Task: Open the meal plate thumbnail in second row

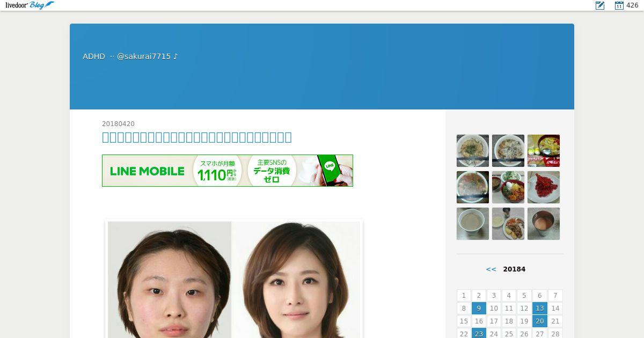Action: coord(508,187)
